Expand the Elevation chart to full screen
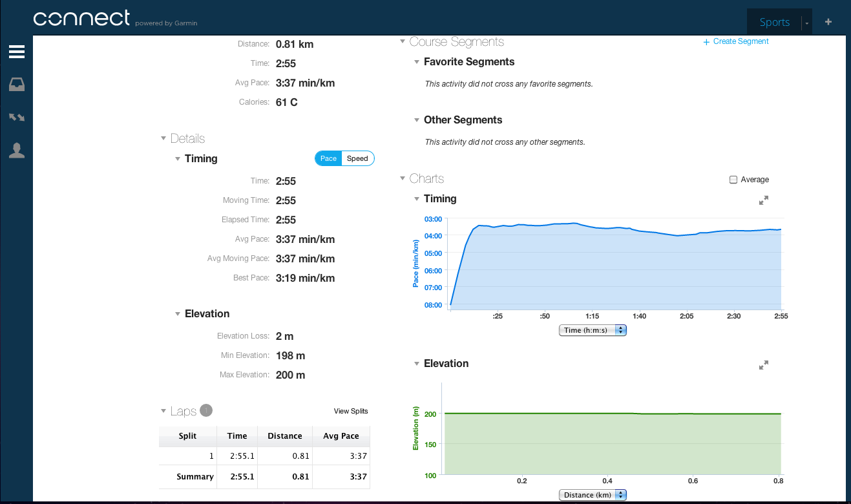851x504 pixels. click(763, 365)
